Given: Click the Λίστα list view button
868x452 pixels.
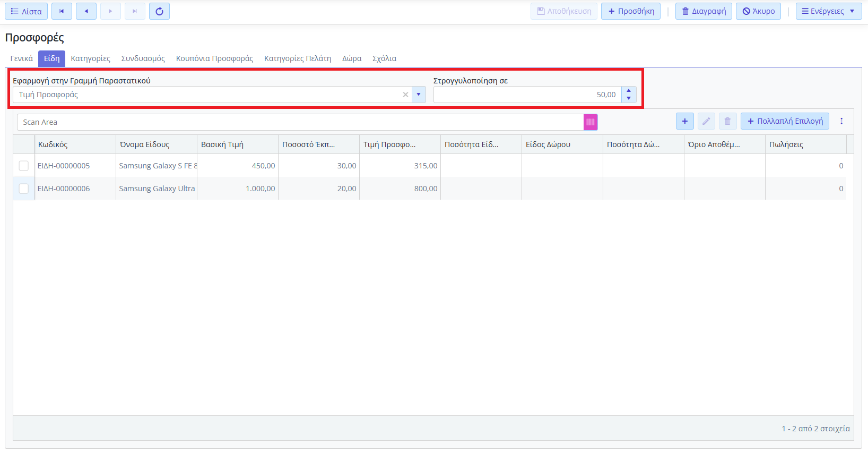Looking at the screenshot, I should (27, 11).
